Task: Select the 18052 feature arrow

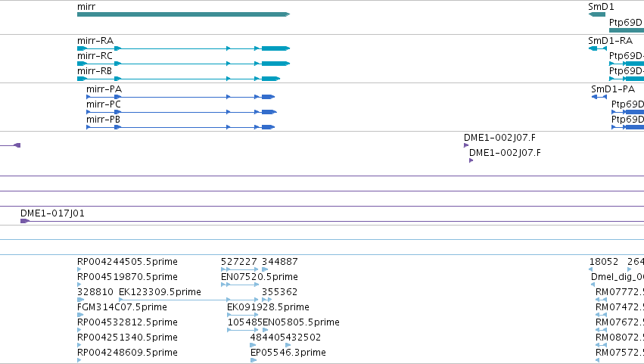Action: coord(590,269)
